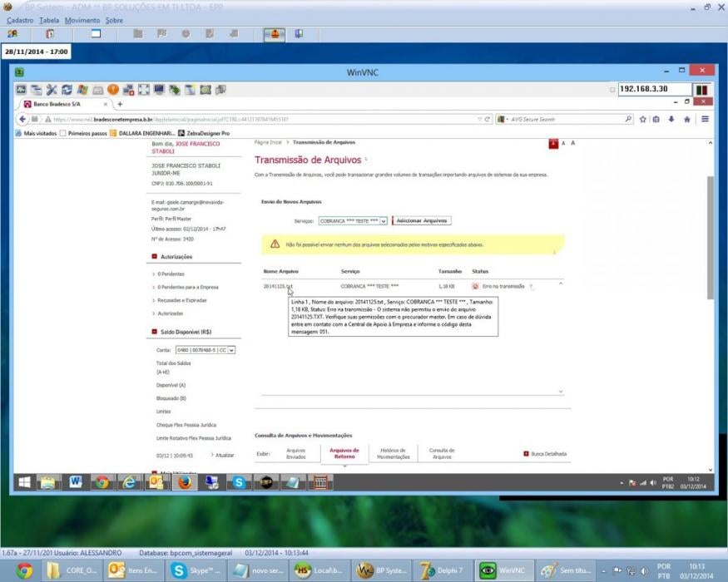The width and height of the screenshot is (728, 582).
Task: Click the Firefox bookmark star icon
Action: [642, 119]
